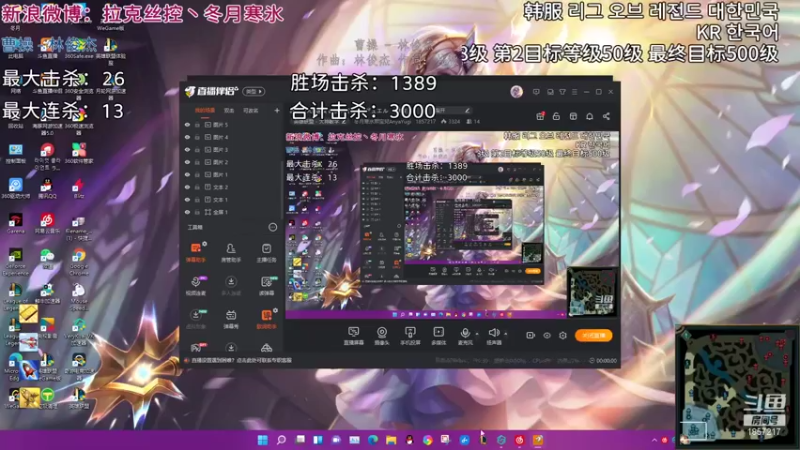The image size is (800, 450).
Task: Mute the 扬声器 speaker
Action: pyautogui.click(x=493, y=336)
